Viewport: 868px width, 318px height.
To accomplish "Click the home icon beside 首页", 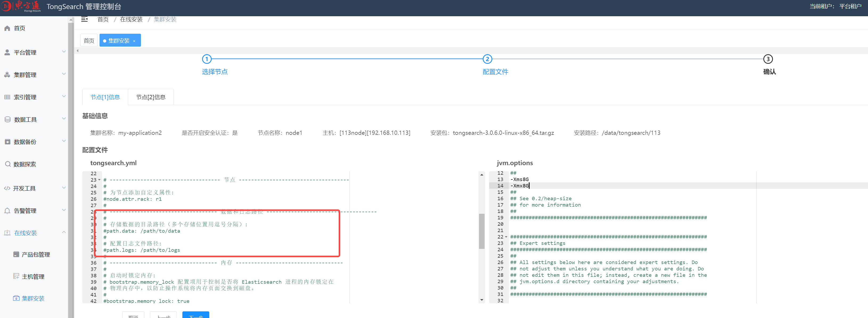I will click(x=7, y=28).
